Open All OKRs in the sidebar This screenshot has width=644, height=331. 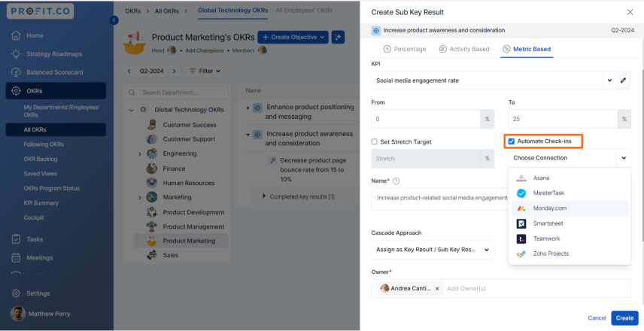click(x=56, y=130)
